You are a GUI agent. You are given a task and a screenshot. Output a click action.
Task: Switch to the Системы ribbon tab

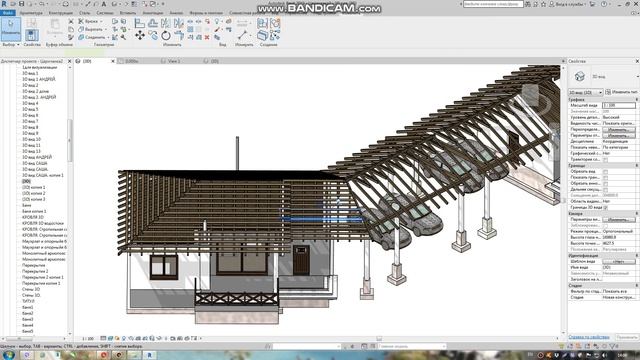(105, 13)
